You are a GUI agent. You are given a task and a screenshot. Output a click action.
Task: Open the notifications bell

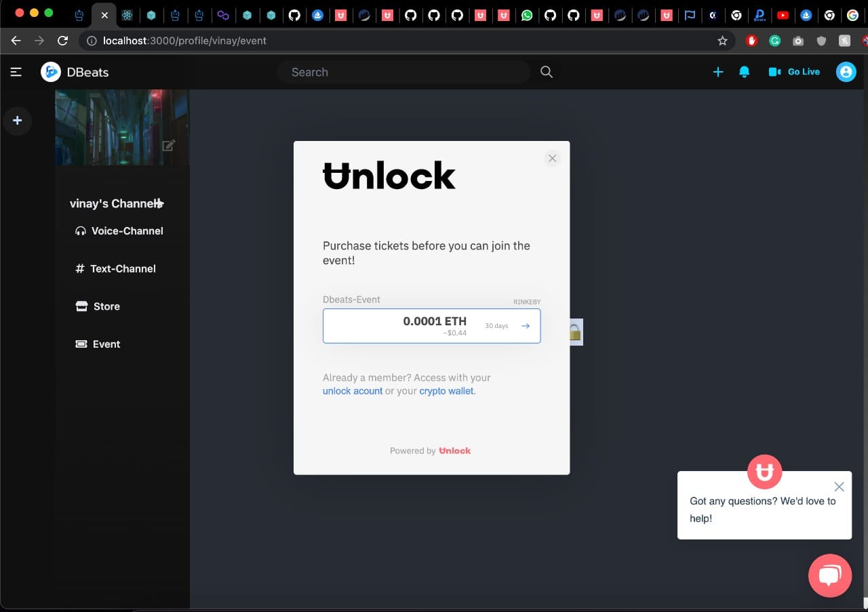(745, 72)
